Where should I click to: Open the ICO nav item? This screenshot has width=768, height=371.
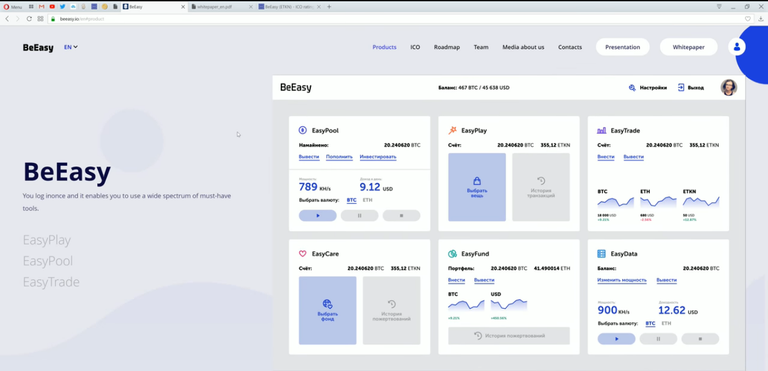point(415,47)
